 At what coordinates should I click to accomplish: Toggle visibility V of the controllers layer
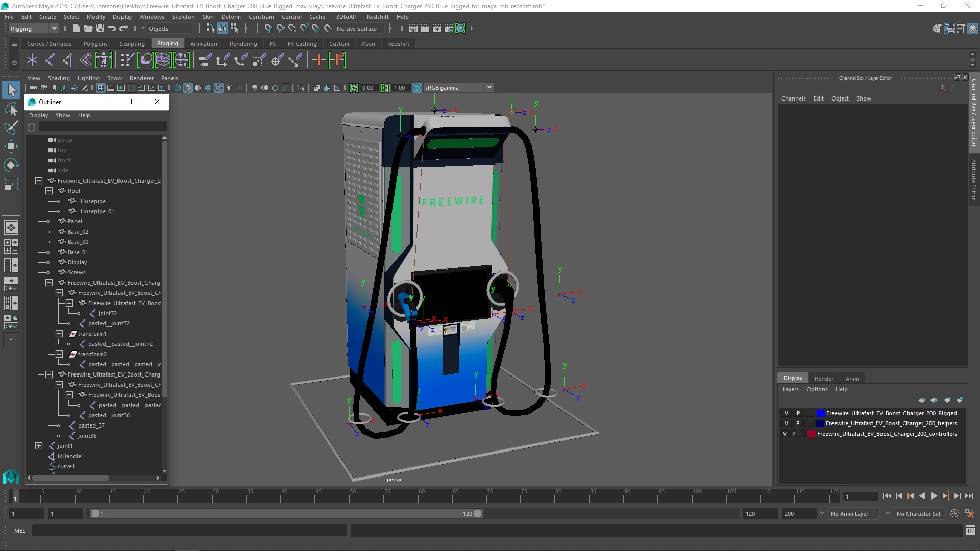pos(785,434)
